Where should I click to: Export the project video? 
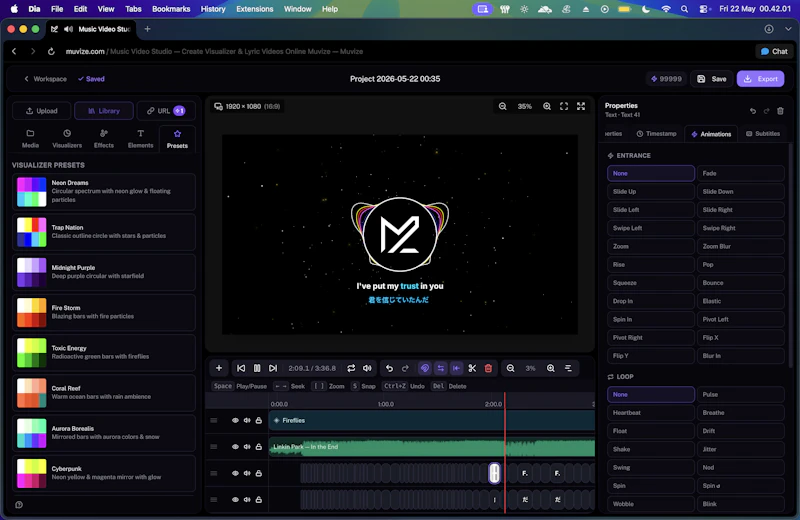click(x=760, y=79)
